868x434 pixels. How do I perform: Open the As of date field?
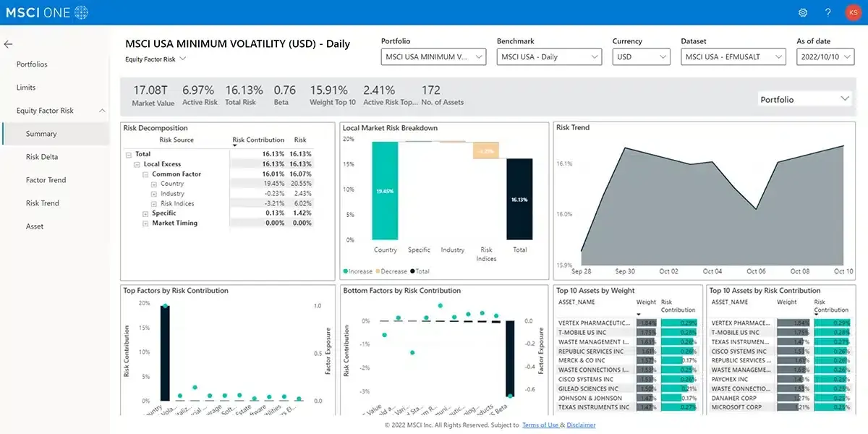click(x=825, y=56)
